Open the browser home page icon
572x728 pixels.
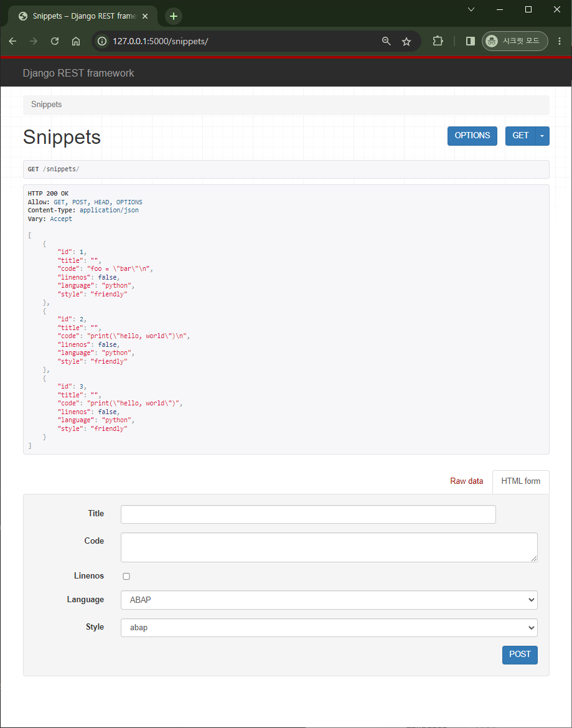coord(76,41)
